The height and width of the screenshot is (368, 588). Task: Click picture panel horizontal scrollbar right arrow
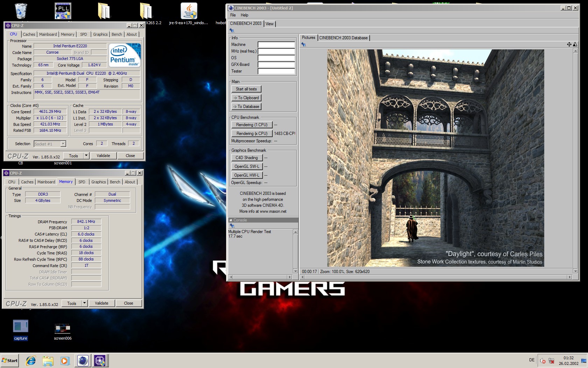point(570,277)
